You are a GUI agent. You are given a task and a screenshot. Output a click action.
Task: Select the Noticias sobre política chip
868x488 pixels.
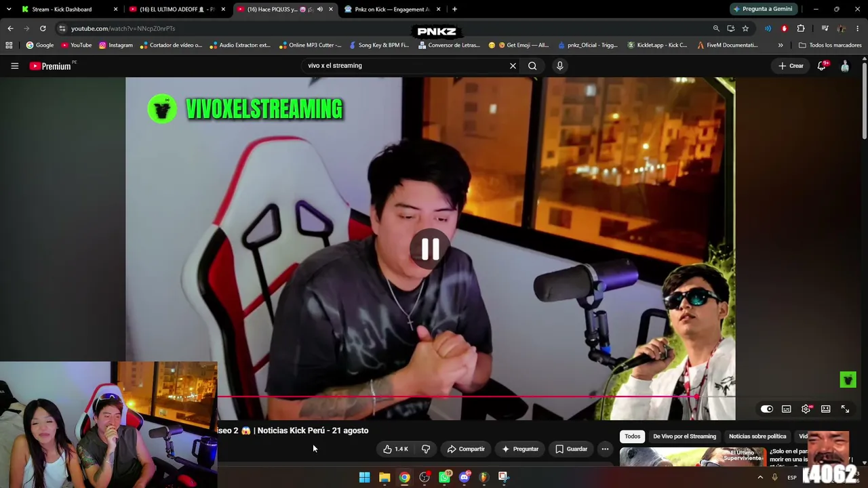tap(757, 436)
